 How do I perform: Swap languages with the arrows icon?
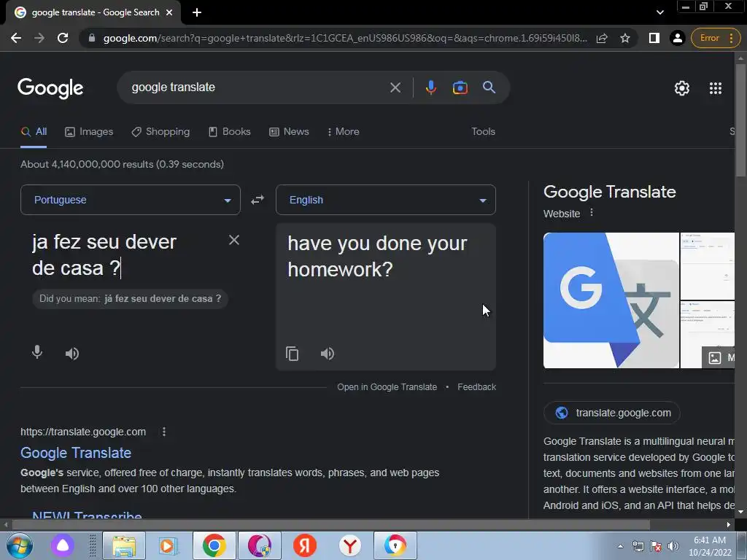point(258,200)
